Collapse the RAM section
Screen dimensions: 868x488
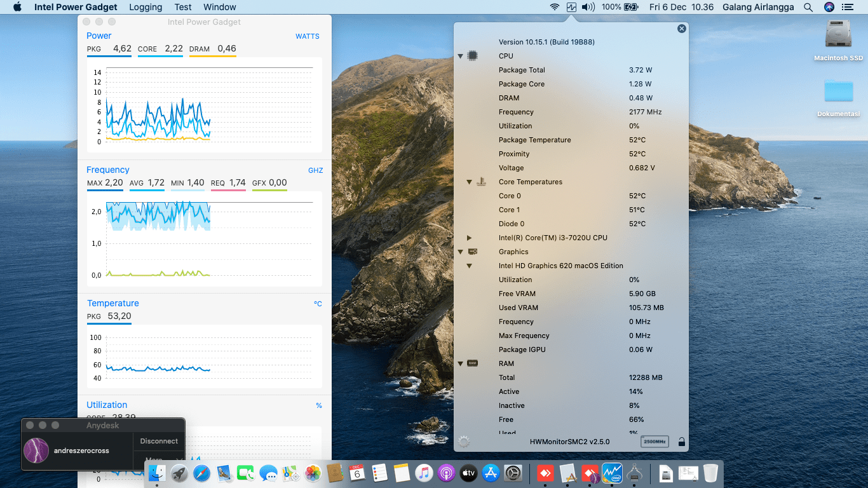(x=461, y=363)
